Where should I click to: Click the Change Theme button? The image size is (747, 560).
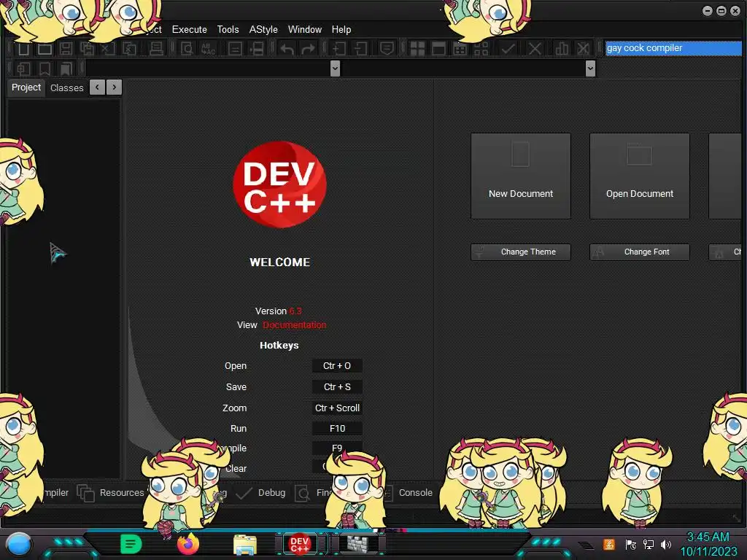pyautogui.click(x=521, y=252)
